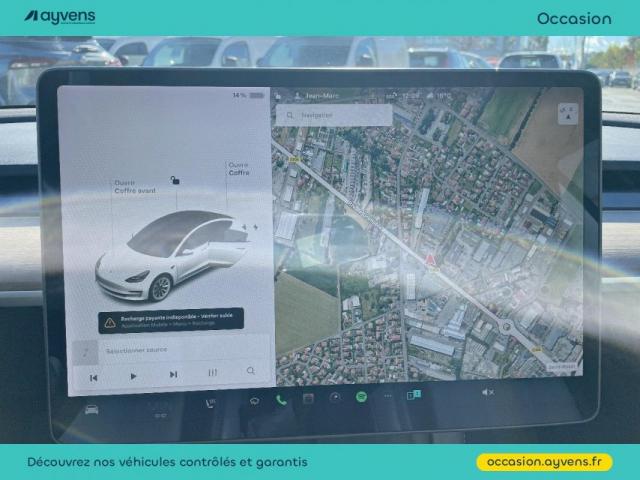Tap the wiper control icon
Image resolution: width=640 pixels, height=480 pixels.
(254, 401)
